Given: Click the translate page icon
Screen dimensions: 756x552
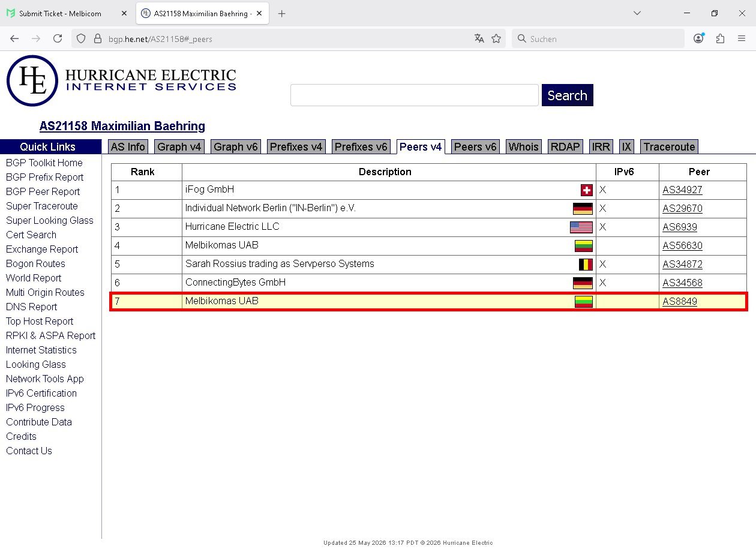Looking at the screenshot, I should pos(479,38).
